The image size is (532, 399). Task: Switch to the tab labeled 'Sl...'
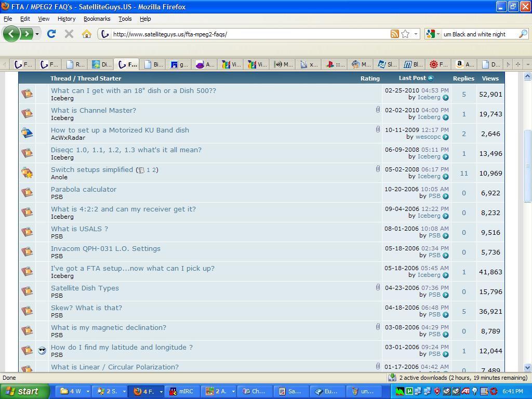pos(387,64)
